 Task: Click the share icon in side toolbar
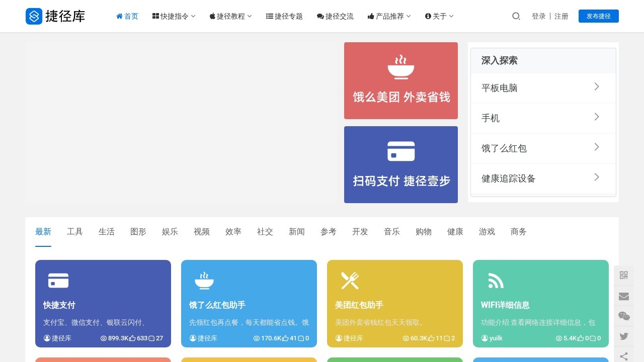pyautogui.click(x=624, y=356)
